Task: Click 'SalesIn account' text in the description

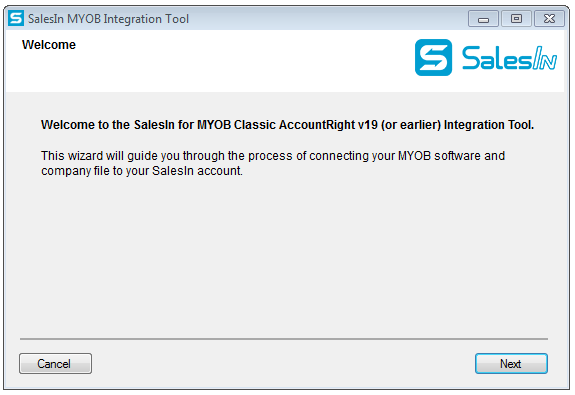Action: click(x=197, y=171)
